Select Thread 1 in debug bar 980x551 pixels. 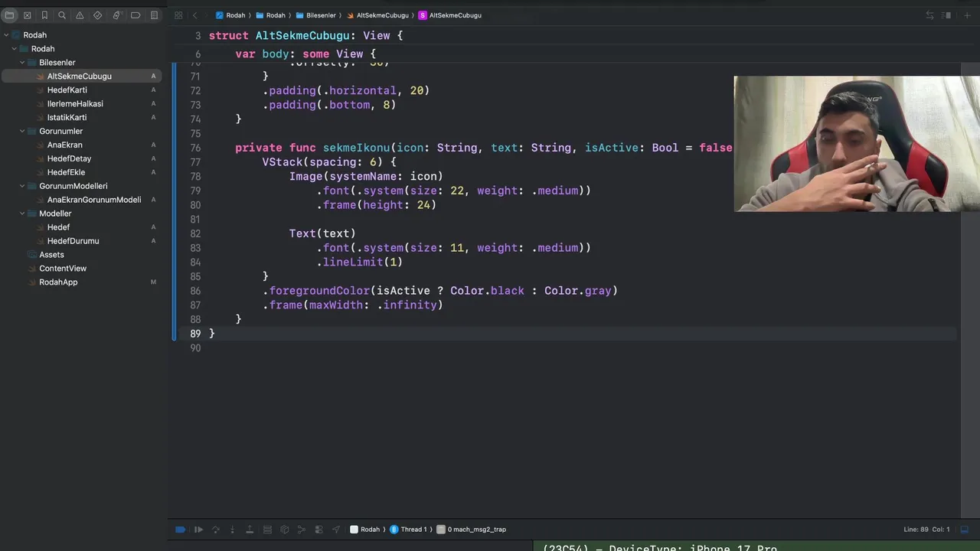[x=409, y=530]
